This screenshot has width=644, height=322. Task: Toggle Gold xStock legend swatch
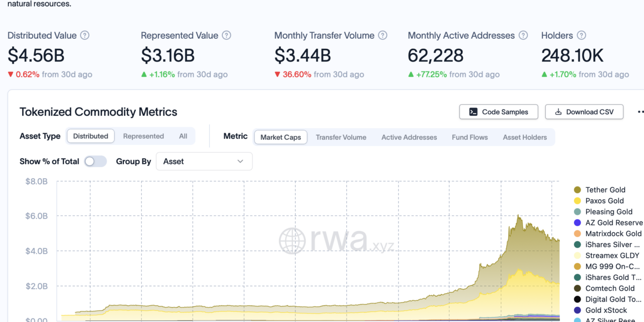578,310
